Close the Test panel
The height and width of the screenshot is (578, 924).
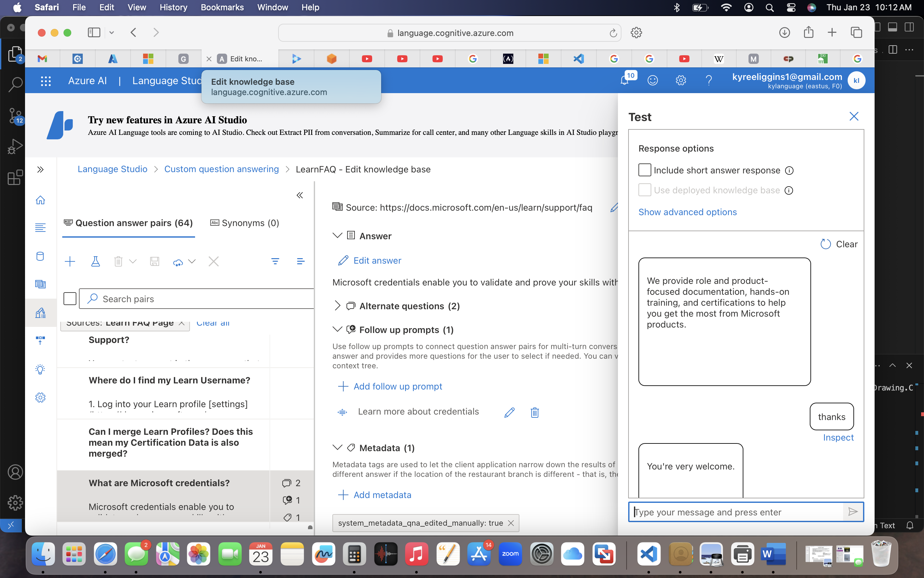[x=854, y=116]
